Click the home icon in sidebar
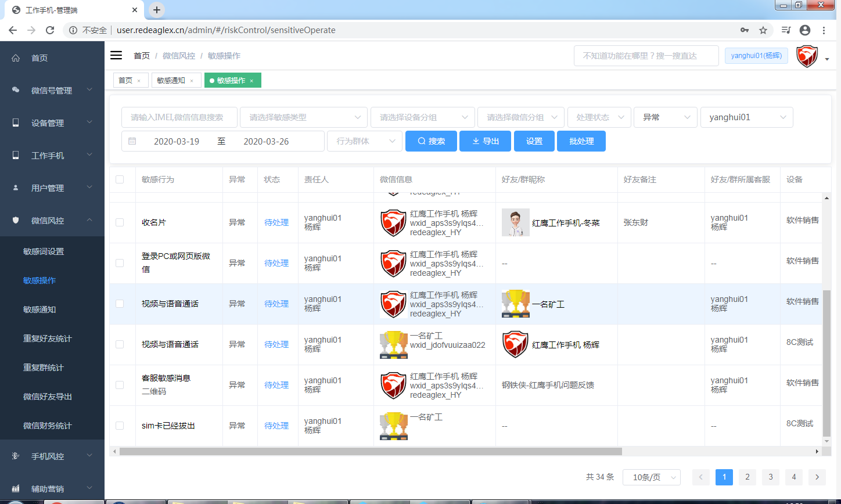 [x=16, y=58]
